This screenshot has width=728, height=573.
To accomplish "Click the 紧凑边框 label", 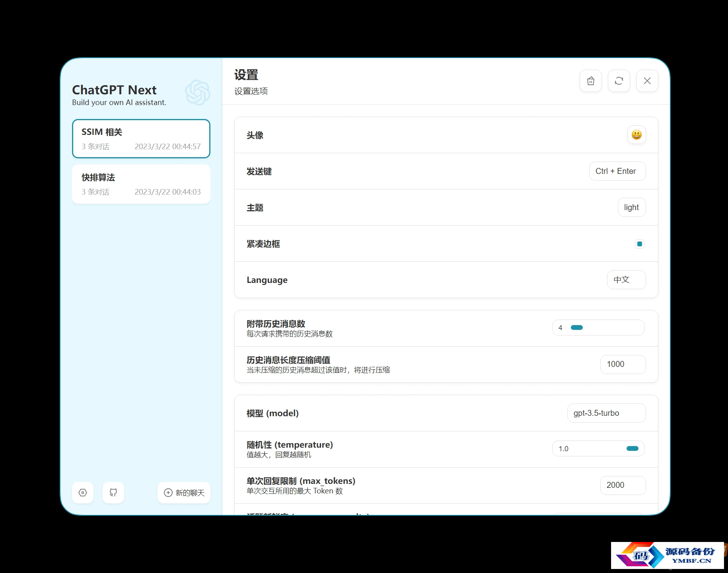I will point(263,244).
